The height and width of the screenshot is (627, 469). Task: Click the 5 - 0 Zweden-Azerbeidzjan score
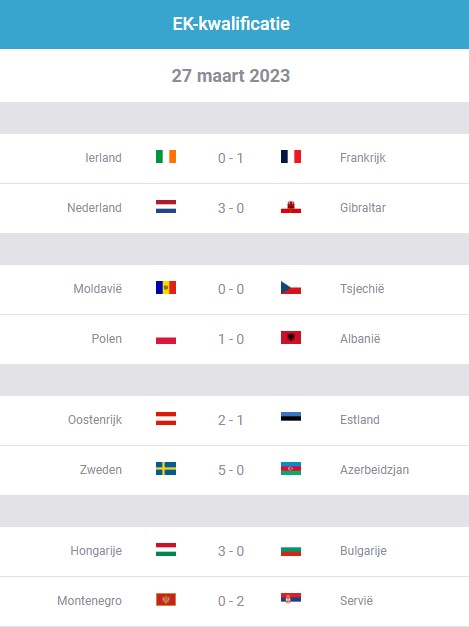pos(231,470)
